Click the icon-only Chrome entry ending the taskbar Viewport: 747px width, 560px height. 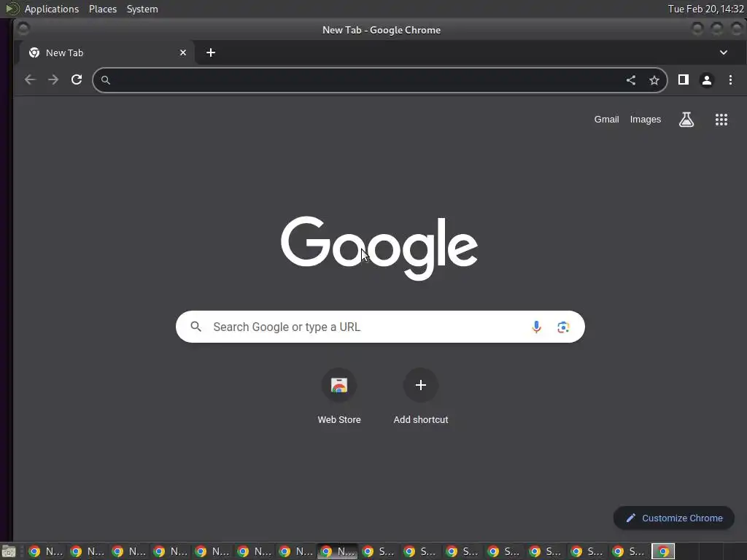pos(662,551)
